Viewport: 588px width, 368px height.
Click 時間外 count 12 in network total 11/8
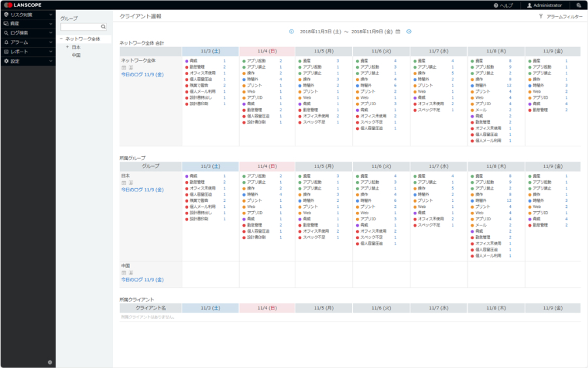point(509,86)
